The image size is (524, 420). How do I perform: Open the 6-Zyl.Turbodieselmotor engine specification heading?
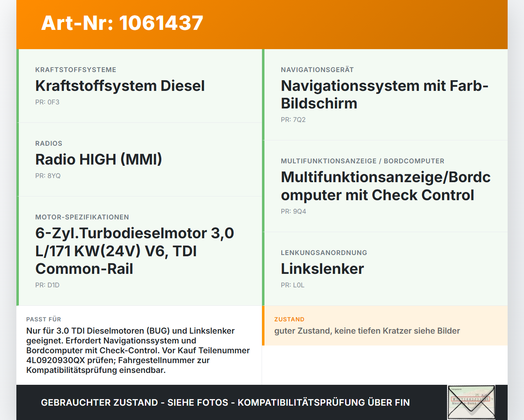[135, 251]
